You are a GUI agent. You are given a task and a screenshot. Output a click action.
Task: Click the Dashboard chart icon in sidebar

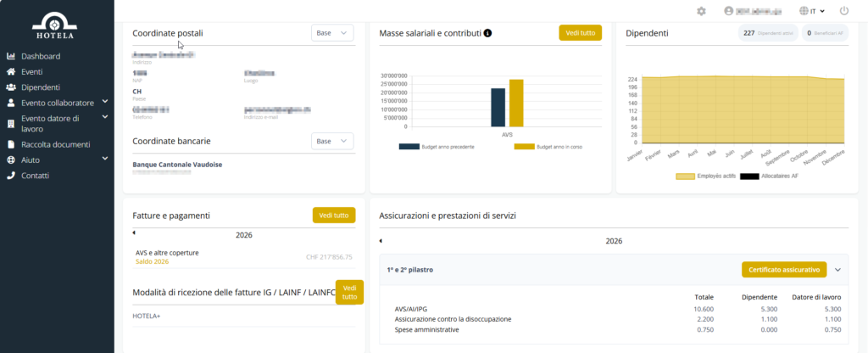[x=10, y=56]
